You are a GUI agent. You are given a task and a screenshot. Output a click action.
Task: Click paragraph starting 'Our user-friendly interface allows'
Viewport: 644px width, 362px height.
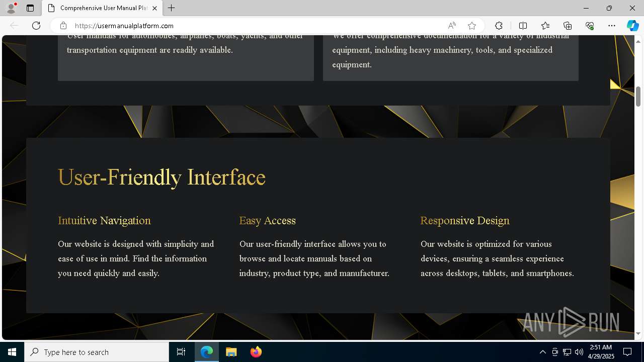pyautogui.click(x=314, y=258)
